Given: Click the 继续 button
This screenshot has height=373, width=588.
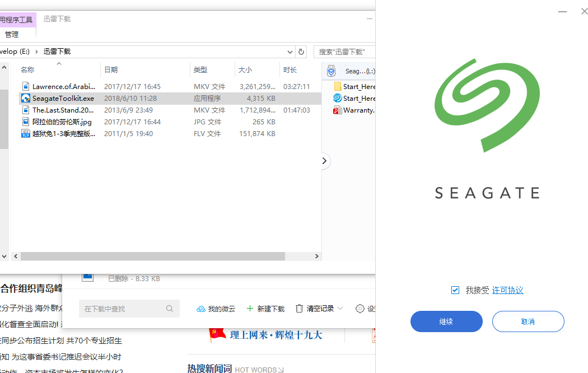Looking at the screenshot, I should coord(446,321).
